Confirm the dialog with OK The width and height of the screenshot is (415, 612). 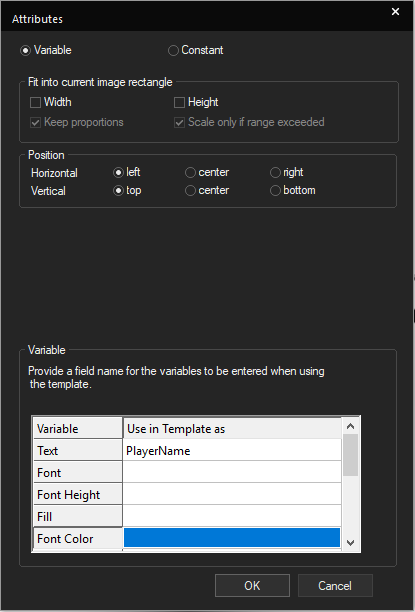[252, 585]
